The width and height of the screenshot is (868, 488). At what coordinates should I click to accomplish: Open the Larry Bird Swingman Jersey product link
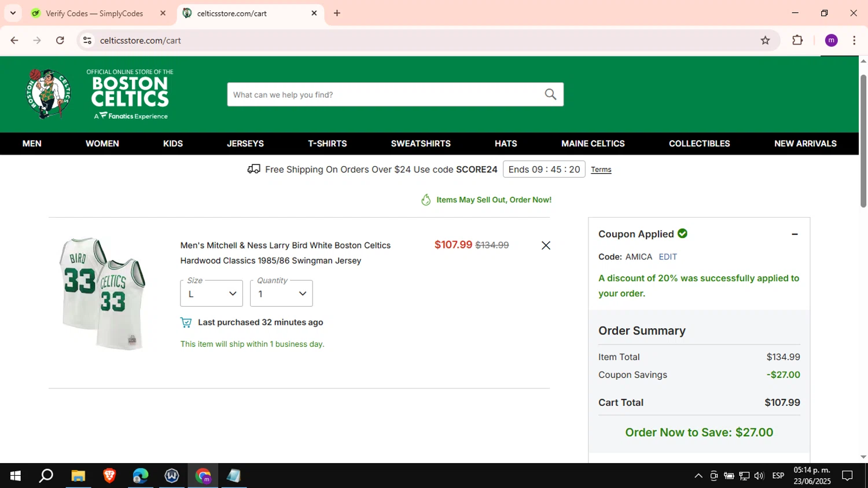[285, 253]
